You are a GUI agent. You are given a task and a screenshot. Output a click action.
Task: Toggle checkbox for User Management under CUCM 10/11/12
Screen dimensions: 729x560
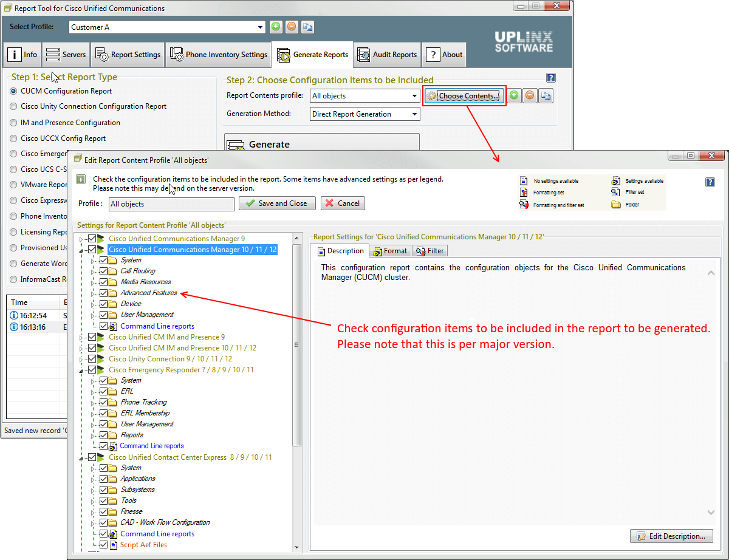[x=103, y=315]
